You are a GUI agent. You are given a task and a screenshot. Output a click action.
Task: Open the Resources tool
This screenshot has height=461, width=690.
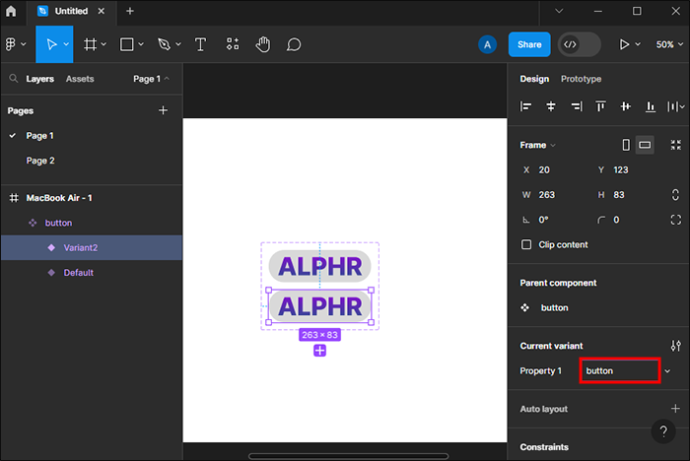click(x=232, y=44)
